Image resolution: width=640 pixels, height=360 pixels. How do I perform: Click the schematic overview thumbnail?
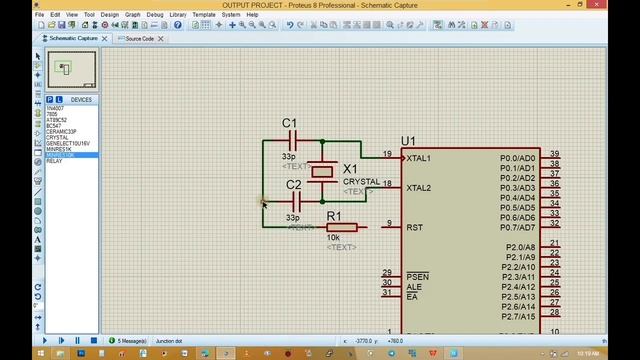click(72, 69)
